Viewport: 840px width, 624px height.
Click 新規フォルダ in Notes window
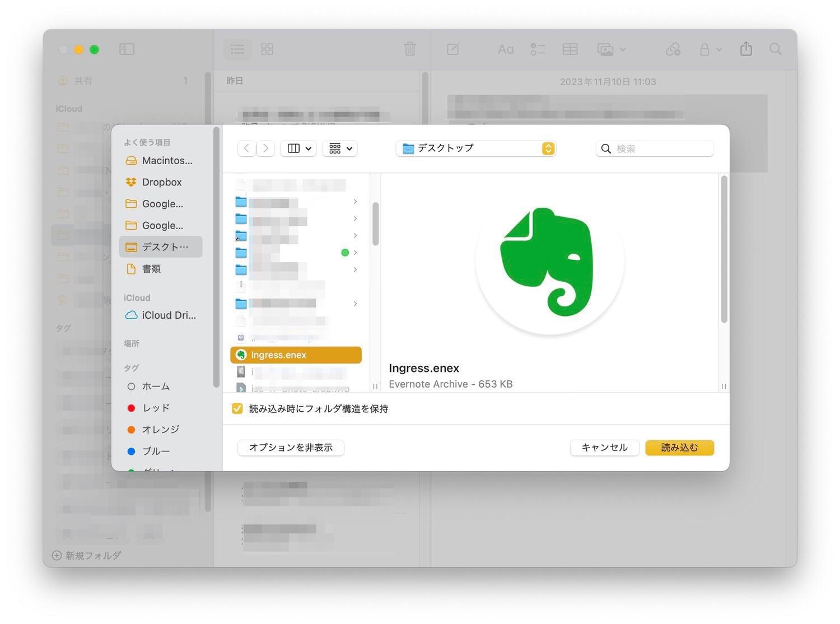click(87, 556)
